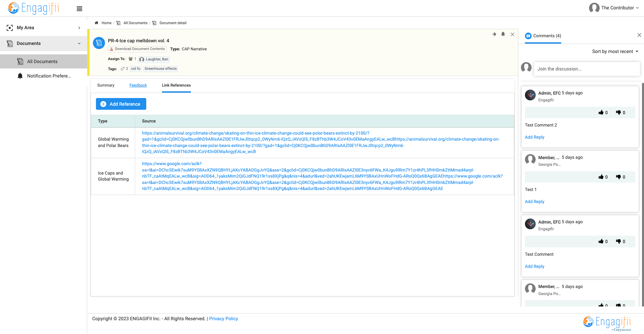Image resolution: width=644 pixels, height=334 pixels.
Task: Switch to the Summary tab
Action: [x=106, y=85]
